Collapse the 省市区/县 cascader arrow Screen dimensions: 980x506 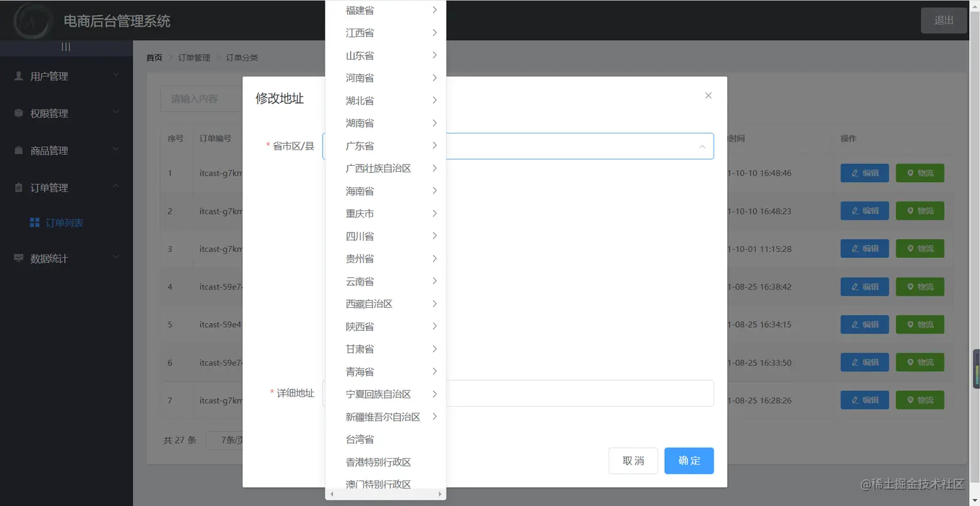(x=702, y=146)
